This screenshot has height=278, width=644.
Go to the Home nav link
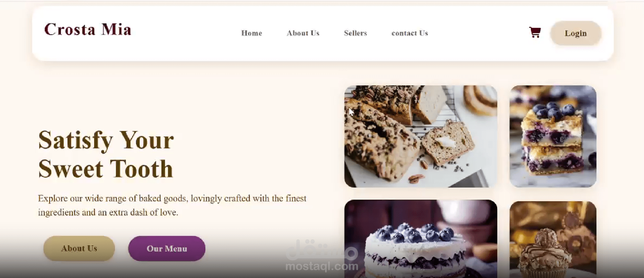(252, 33)
